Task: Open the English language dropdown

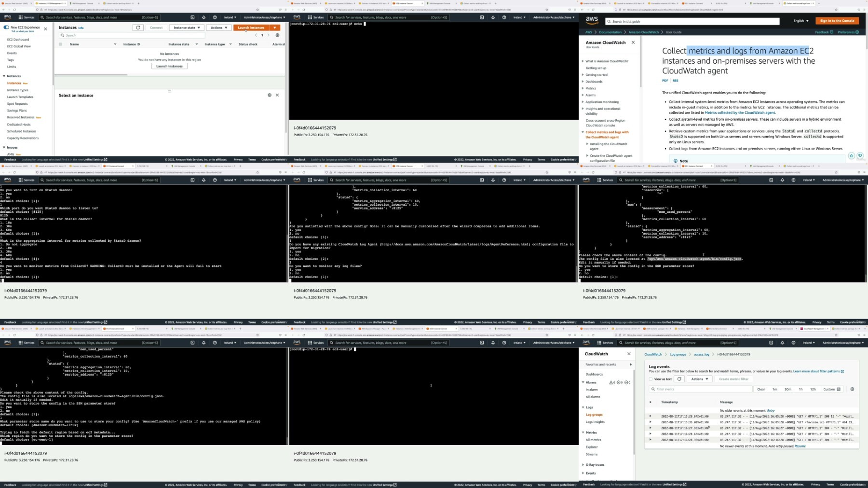Action: [801, 21]
